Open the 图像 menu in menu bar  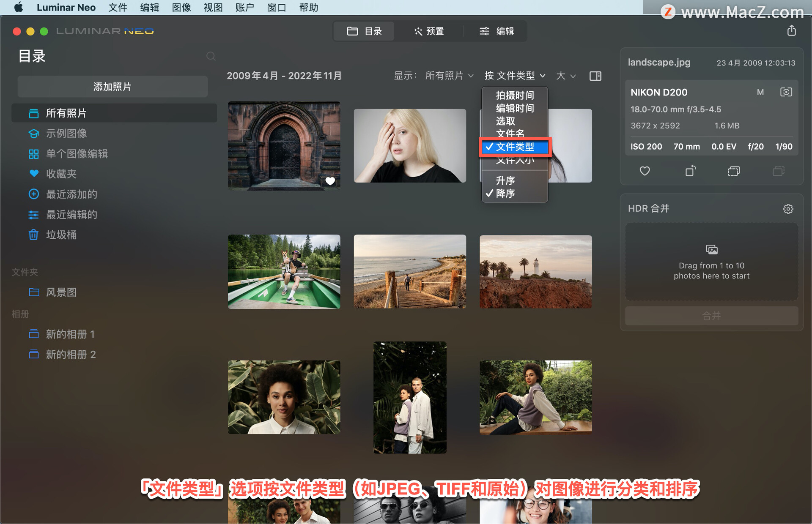181,8
